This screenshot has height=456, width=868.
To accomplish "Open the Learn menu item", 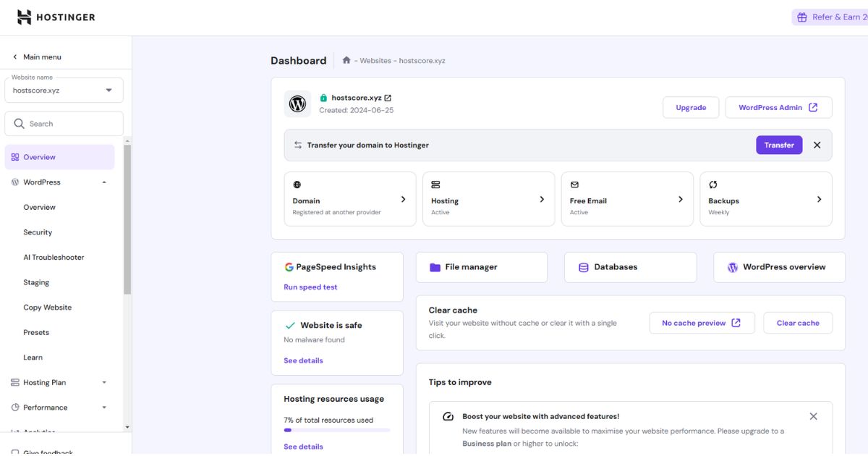I will point(33,358).
